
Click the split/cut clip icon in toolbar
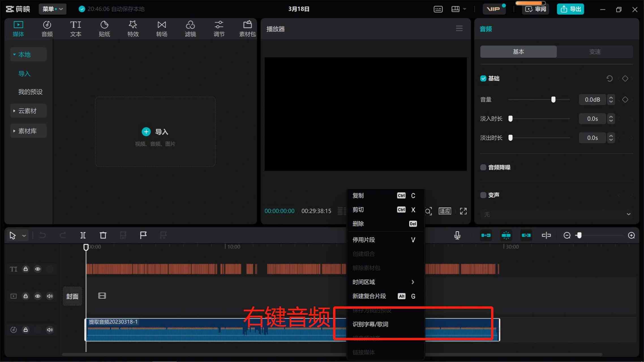83,235
